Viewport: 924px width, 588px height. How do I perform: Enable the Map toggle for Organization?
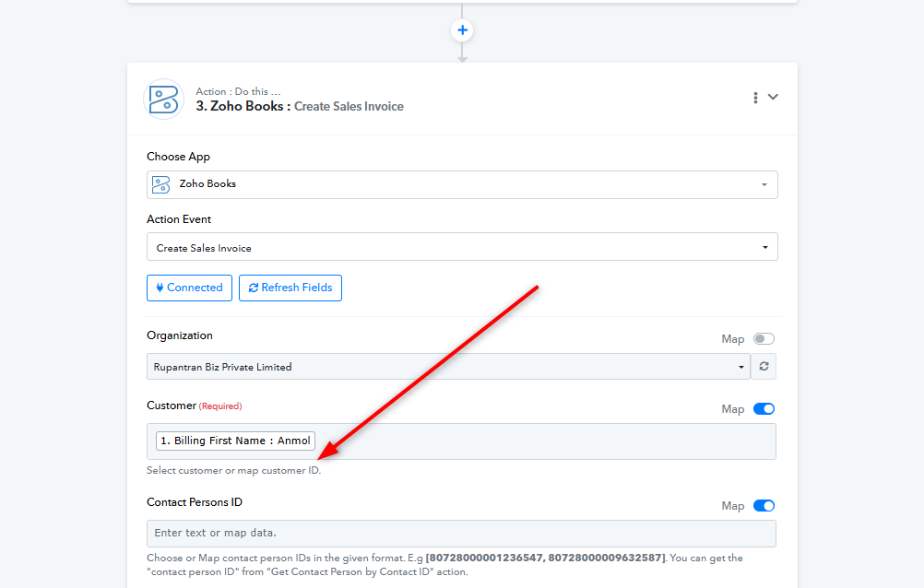764,339
